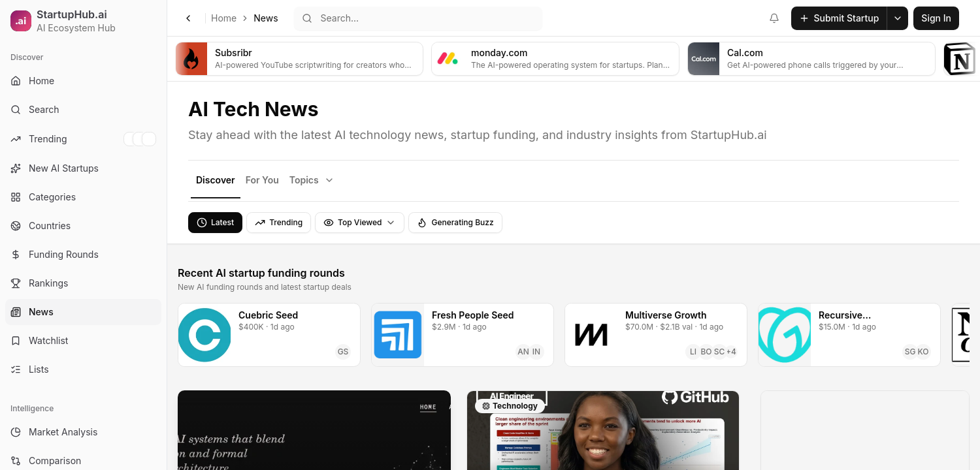Screen dimensions: 980x470
Task: Open the Cuebric Seed funding card
Action: (x=269, y=335)
